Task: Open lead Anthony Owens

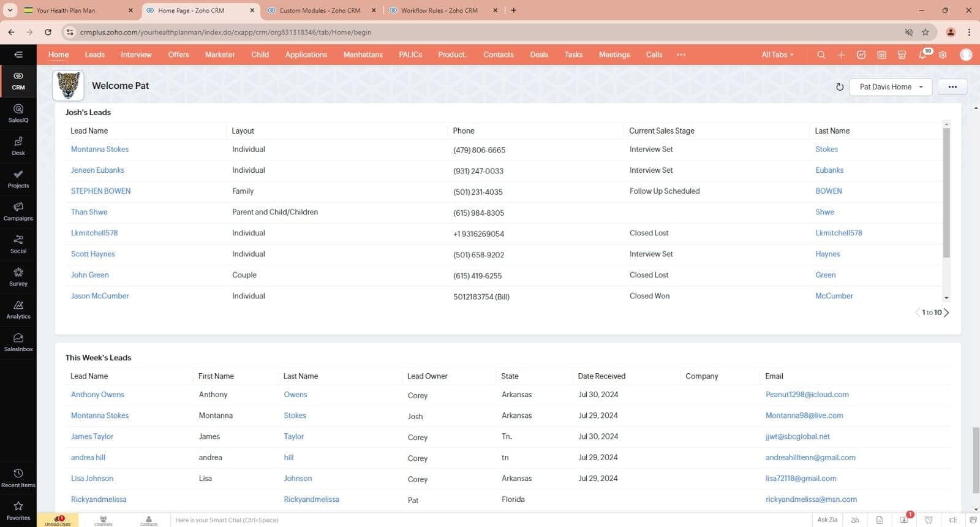Action: [97, 395]
